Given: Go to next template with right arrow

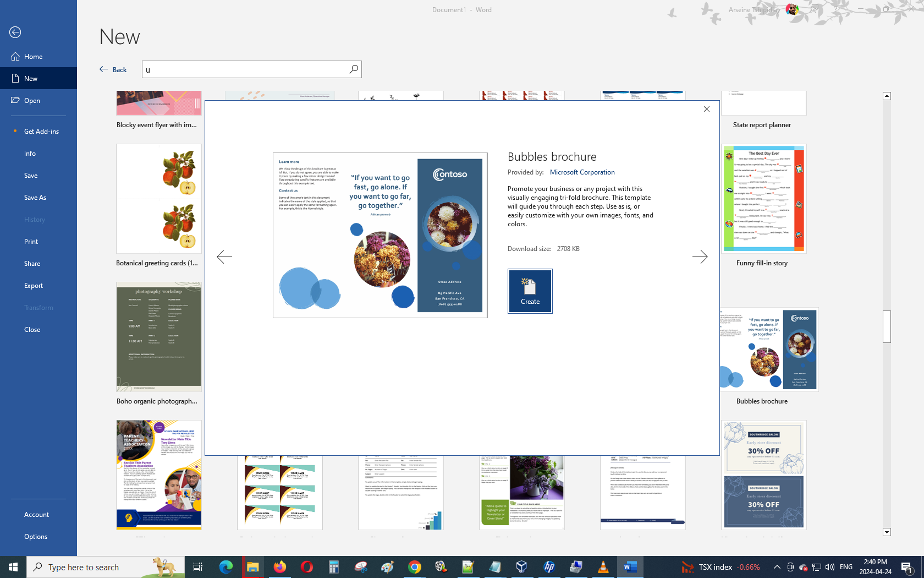Looking at the screenshot, I should [700, 257].
